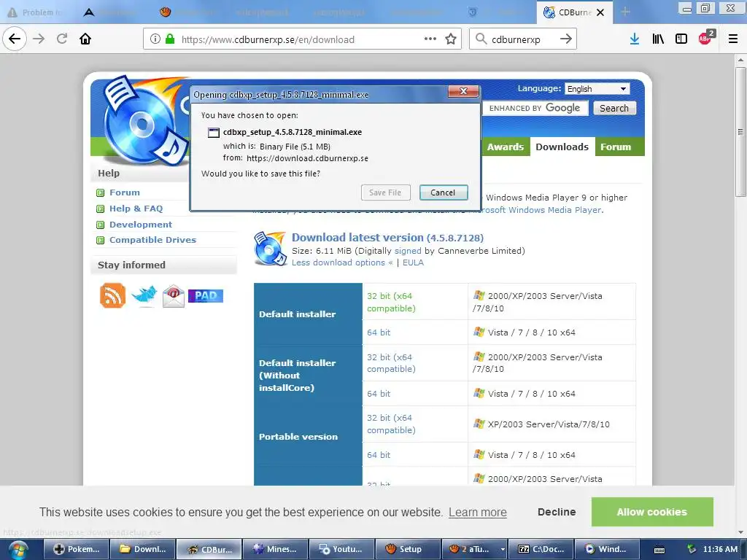Collapse Less download options link
Viewport: 747px width, 560px height.
[342, 262]
